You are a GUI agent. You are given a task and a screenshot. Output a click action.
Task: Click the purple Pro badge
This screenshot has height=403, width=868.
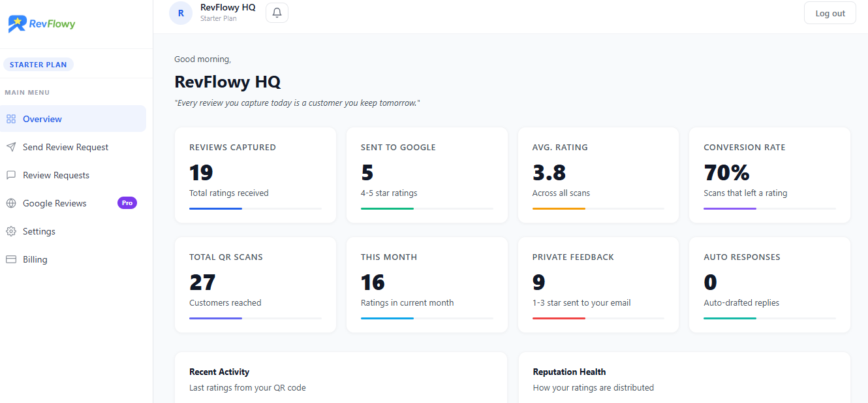[127, 203]
